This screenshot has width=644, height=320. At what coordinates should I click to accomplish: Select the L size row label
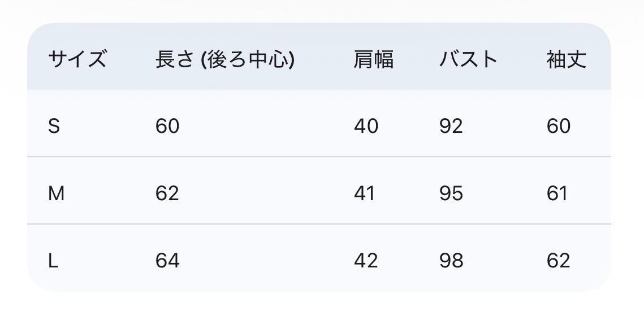[54, 261]
